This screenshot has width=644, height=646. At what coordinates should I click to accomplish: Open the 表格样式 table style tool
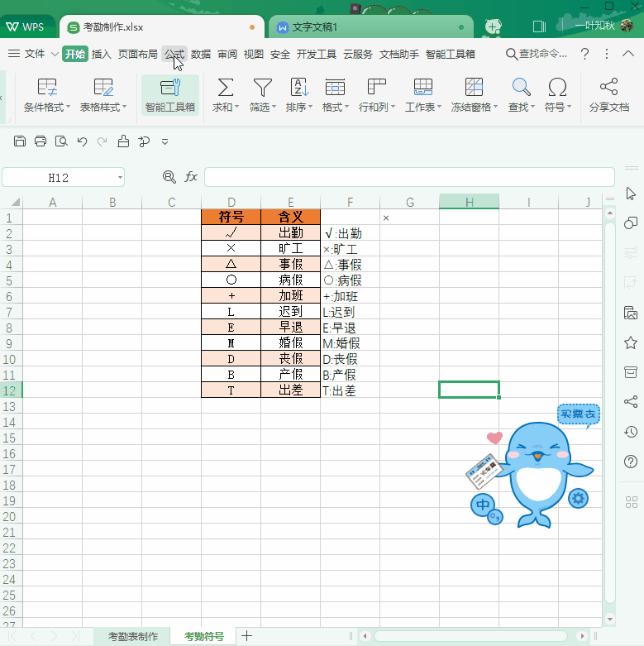click(103, 96)
